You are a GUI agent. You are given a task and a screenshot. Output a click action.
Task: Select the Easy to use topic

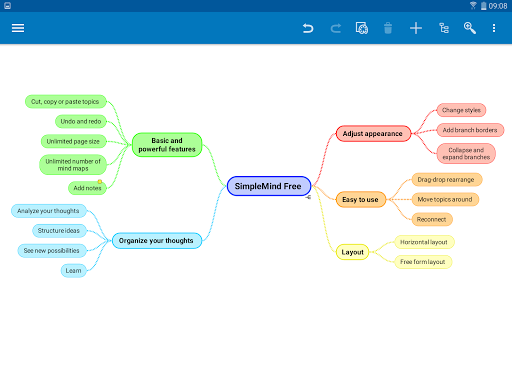(361, 199)
